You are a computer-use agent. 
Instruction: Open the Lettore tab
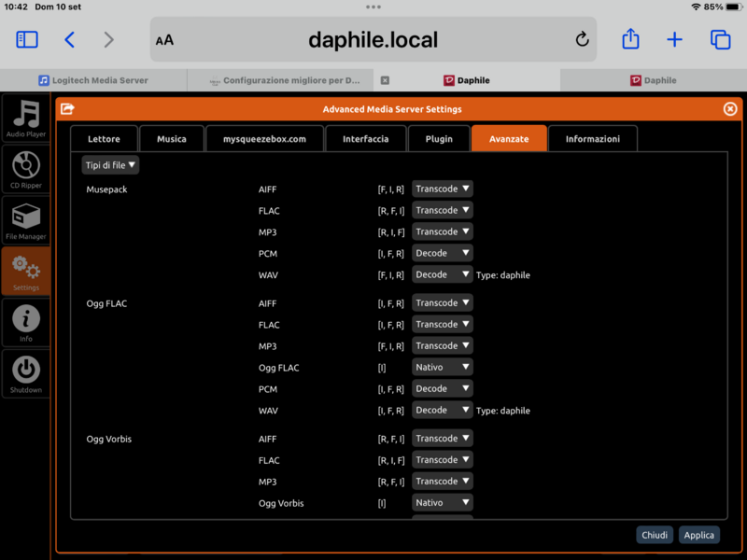[x=104, y=139]
